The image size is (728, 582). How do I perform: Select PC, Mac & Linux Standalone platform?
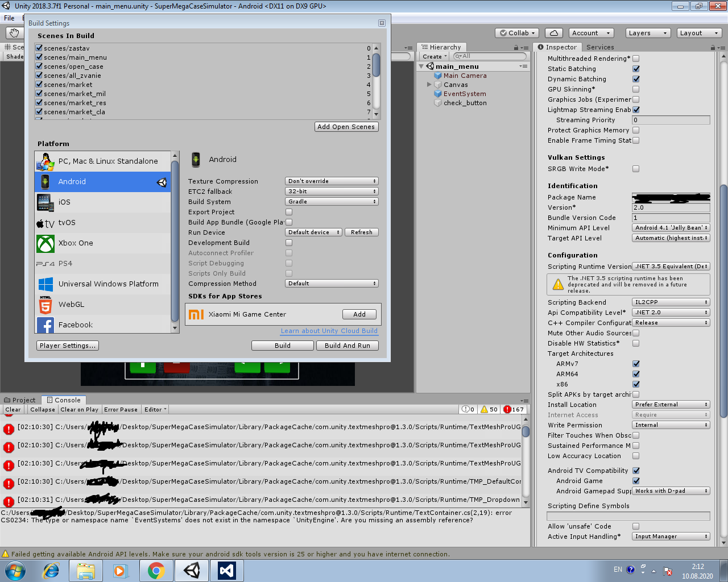point(102,161)
